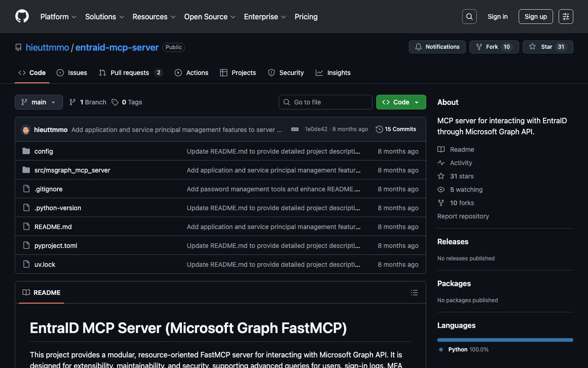Viewport: 588px width, 368px height.
Task: Click the README outline list icon
Action: 414,293
